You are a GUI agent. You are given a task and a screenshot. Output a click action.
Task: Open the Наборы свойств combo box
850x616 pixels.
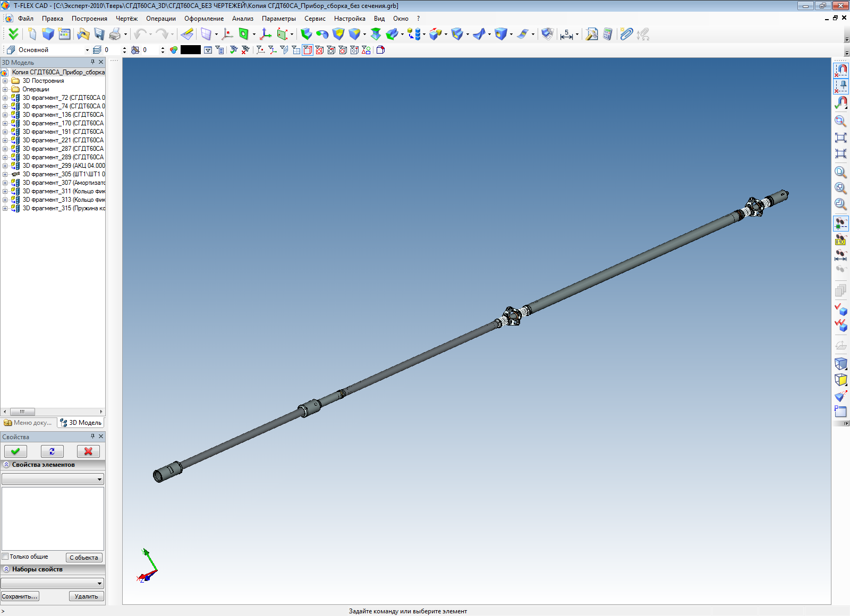tap(53, 583)
